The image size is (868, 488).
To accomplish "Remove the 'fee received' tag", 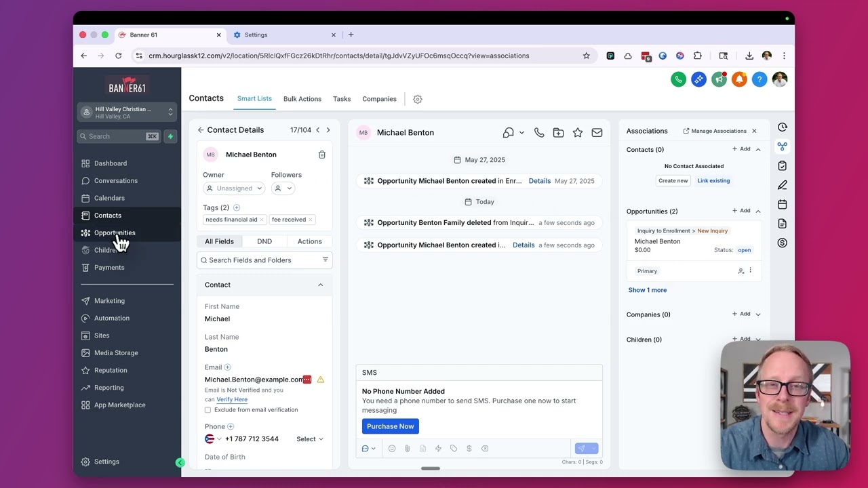I will pyautogui.click(x=311, y=220).
